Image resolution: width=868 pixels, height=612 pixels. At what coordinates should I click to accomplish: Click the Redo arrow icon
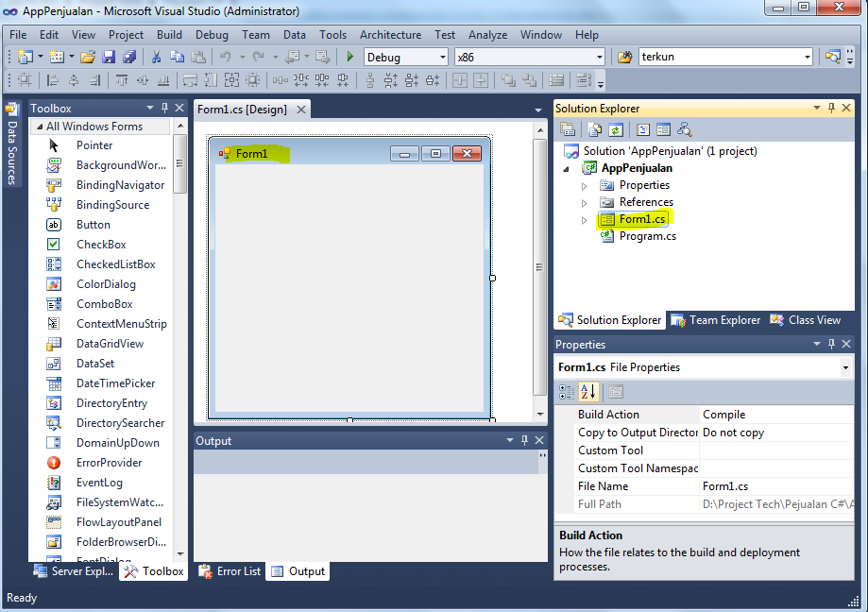259,57
